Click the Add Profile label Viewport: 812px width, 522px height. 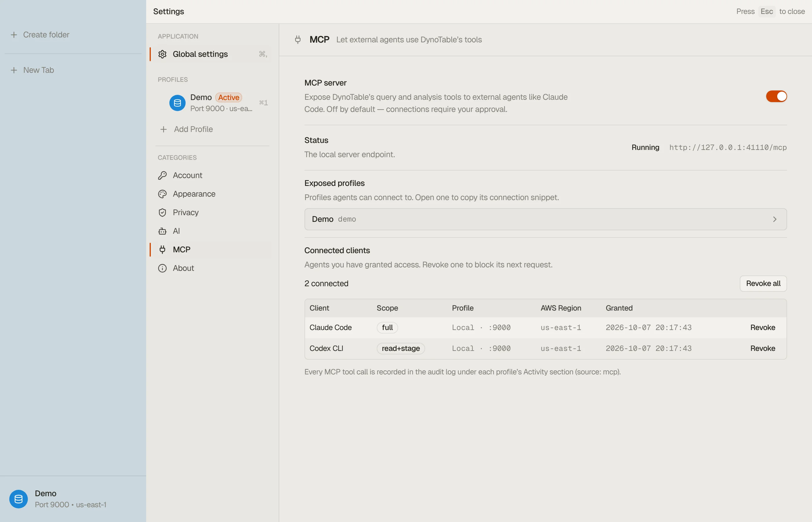pyautogui.click(x=193, y=129)
